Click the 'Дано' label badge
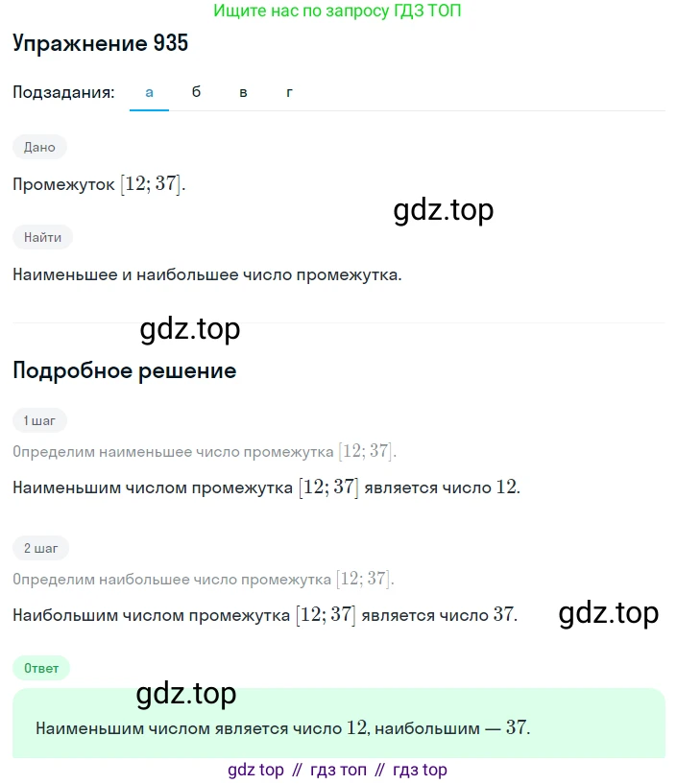The image size is (677, 784). (x=39, y=147)
